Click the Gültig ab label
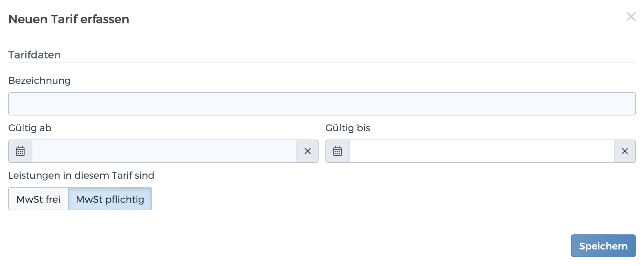Image resolution: width=644 pixels, height=266 pixels. (x=30, y=128)
